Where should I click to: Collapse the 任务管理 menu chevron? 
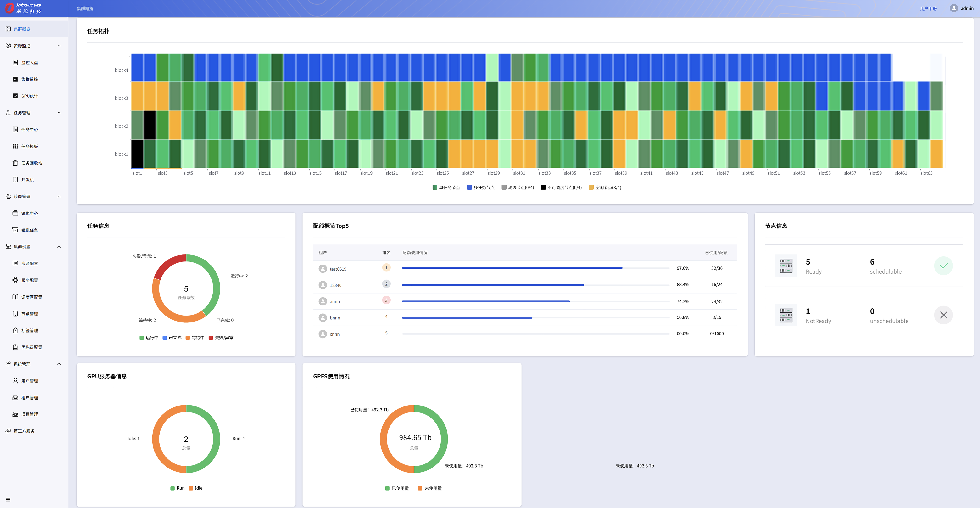(x=59, y=113)
